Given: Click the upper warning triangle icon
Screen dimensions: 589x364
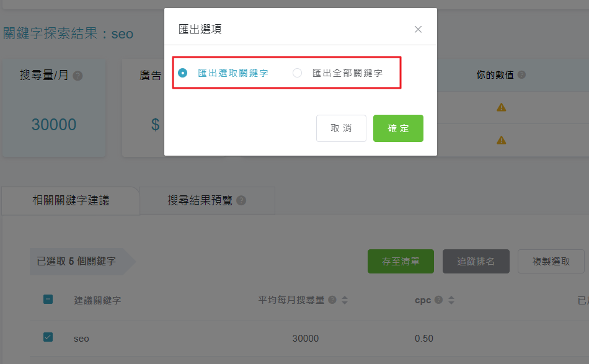Looking at the screenshot, I should (x=502, y=107).
